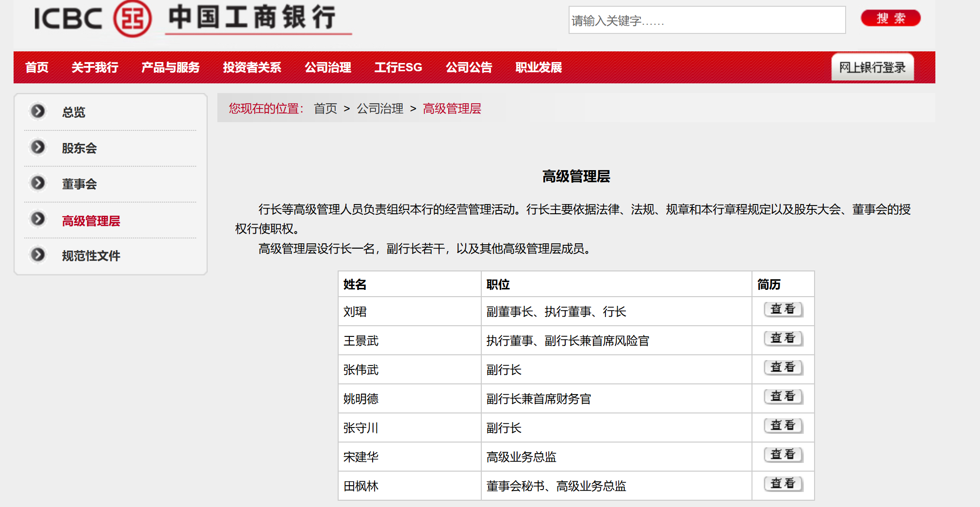This screenshot has width=980, height=507.
Task: Click arrow icon beside 董事会
Action: 38,183
